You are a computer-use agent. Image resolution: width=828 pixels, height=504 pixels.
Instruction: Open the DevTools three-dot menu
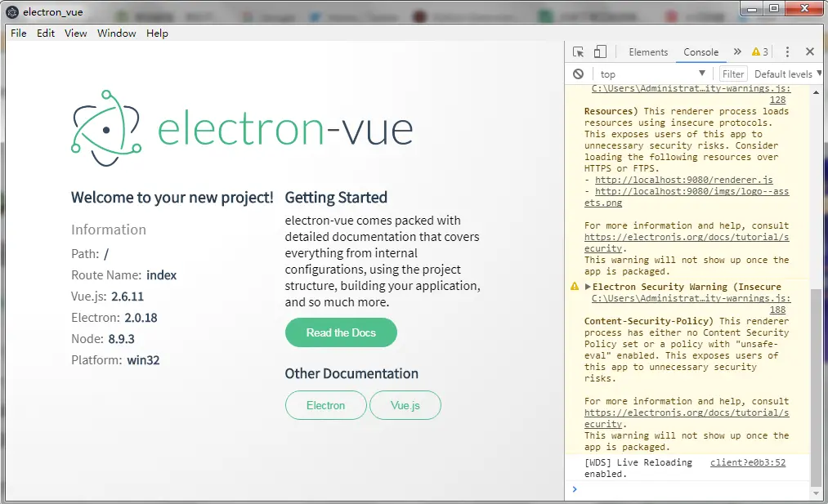pos(787,51)
